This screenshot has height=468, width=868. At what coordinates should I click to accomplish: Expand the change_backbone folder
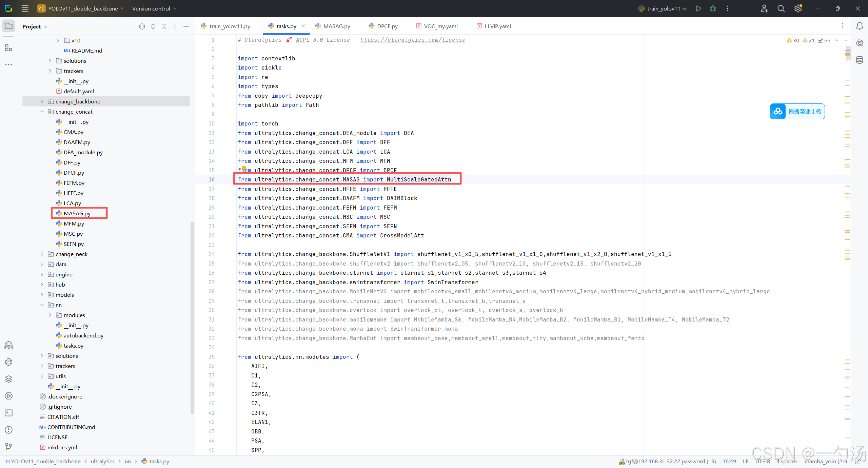[x=42, y=101]
